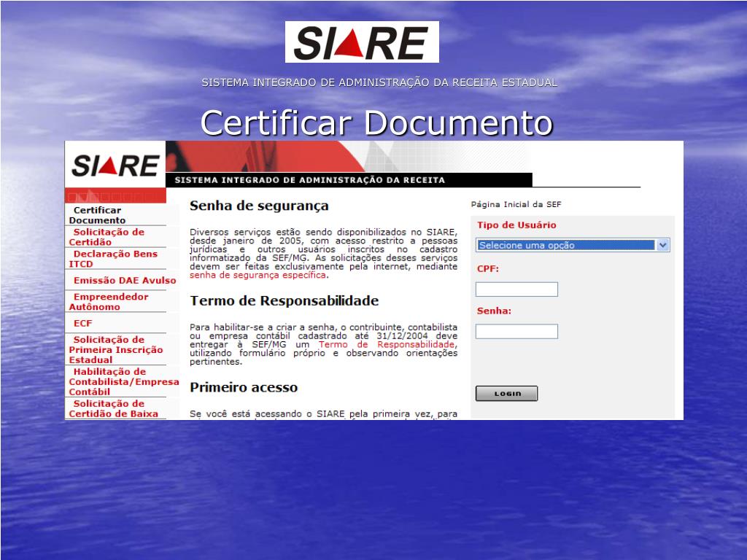Focus the Senha password field
747x560 pixels.
516,332
